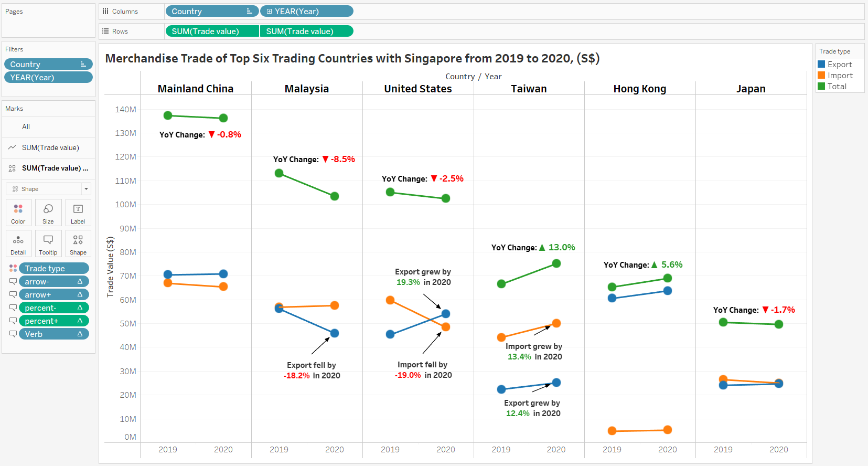Screen dimensions: 868x466
Task: Click the Taiwan 13.0% YoY Change annotation
Action: pyautogui.click(x=533, y=247)
